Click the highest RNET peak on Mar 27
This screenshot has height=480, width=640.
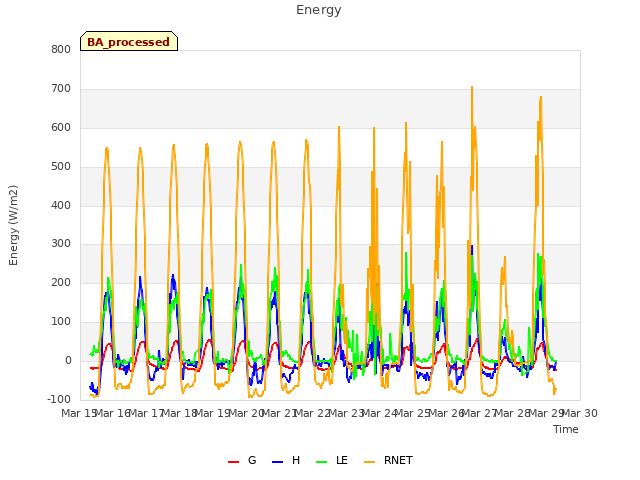click(472, 87)
